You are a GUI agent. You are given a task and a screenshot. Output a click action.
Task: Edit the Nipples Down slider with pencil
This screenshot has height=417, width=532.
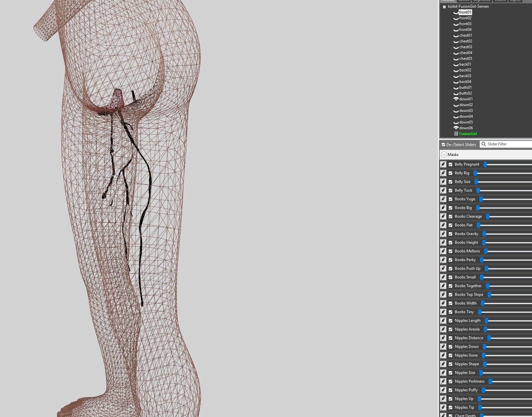[x=443, y=347]
